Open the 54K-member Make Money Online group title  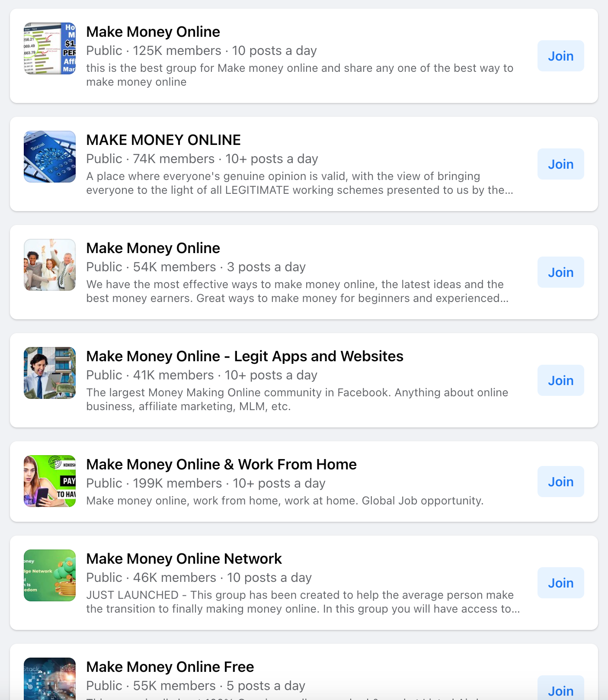(153, 248)
